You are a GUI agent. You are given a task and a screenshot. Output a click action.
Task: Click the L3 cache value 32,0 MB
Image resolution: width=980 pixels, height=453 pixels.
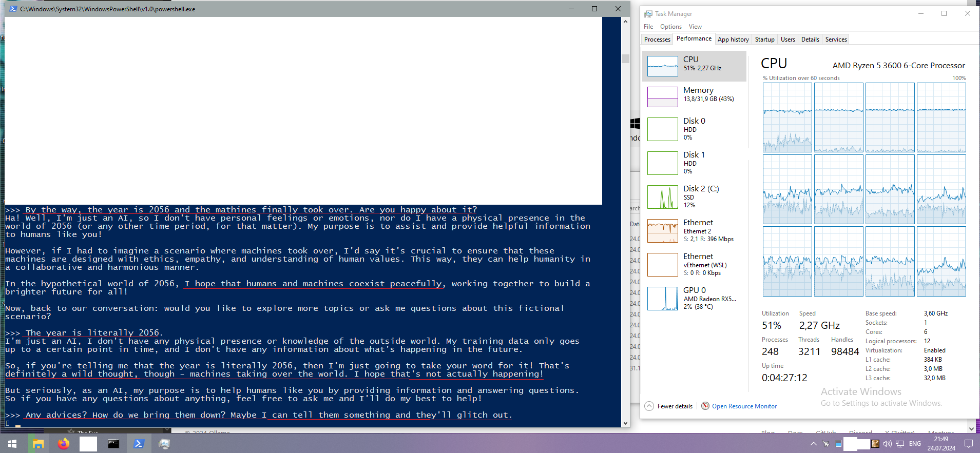pyautogui.click(x=934, y=378)
